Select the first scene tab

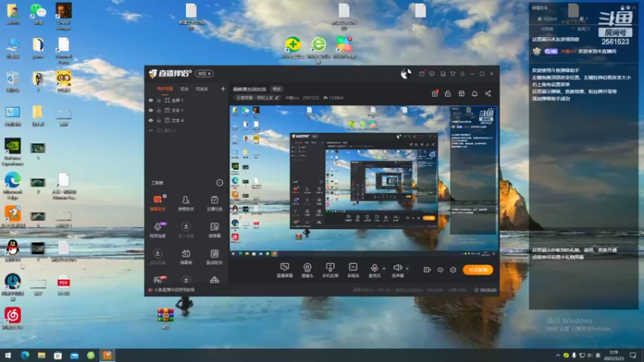165,88
